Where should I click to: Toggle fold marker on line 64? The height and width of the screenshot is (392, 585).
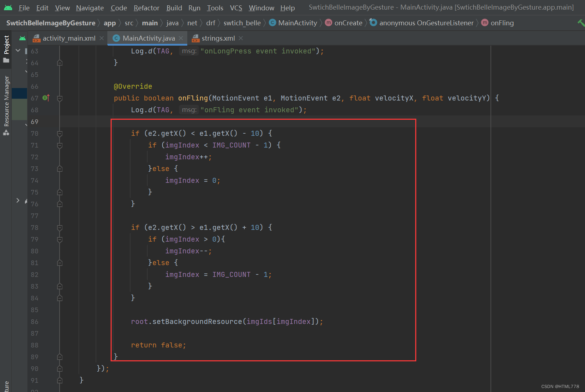[60, 63]
